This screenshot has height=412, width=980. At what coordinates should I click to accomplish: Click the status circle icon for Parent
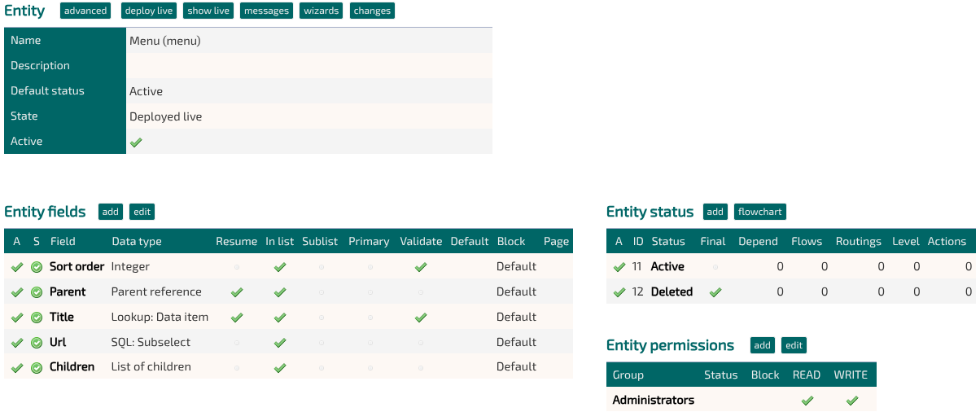point(37,292)
